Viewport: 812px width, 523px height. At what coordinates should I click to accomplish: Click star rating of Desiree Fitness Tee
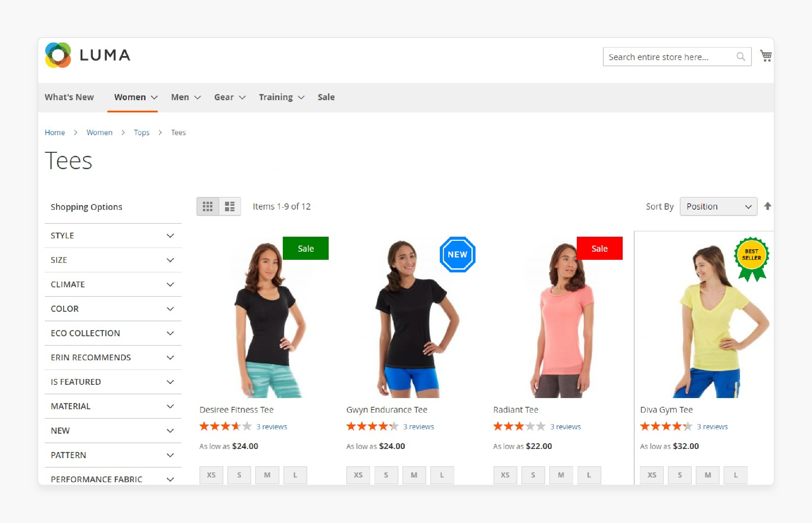(226, 426)
